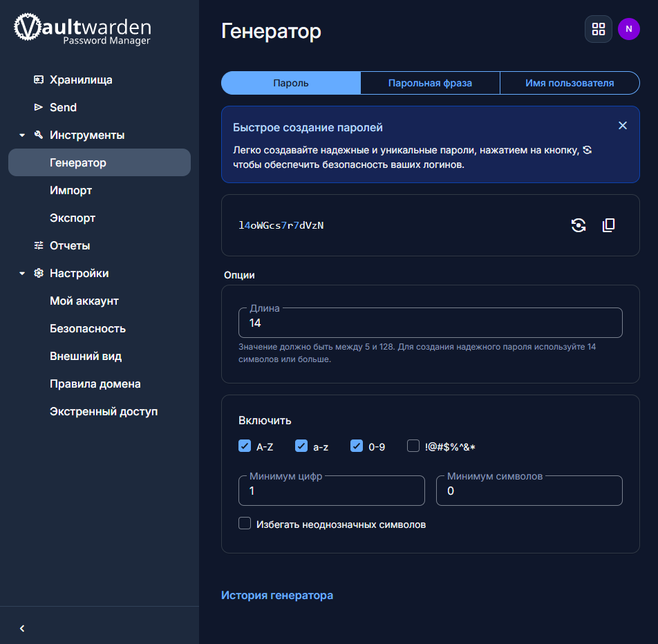Select the Пароль tab
This screenshot has height=644, width=658.
(291, 83)
